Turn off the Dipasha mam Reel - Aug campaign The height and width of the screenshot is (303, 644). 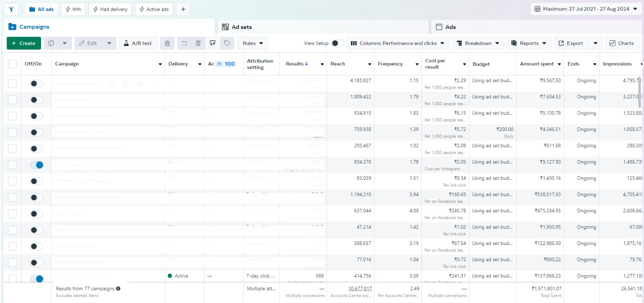pyautogui.click(x=37, y=165)
